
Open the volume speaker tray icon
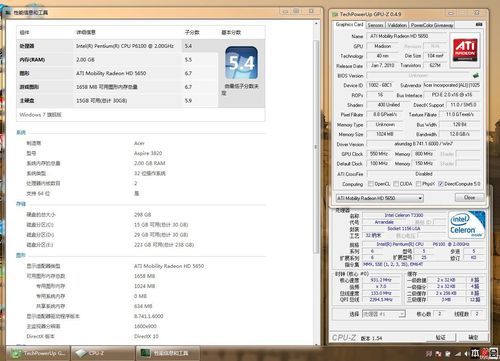pos(466,353)
